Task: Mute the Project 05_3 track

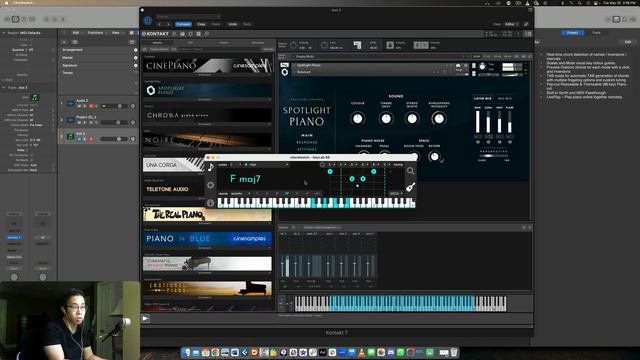Action: point(79,122)
